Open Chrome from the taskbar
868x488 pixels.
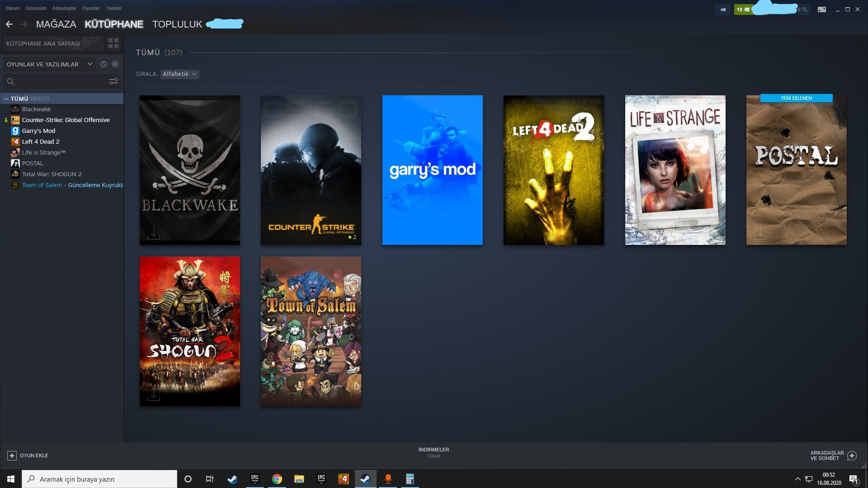click(277, 479)
